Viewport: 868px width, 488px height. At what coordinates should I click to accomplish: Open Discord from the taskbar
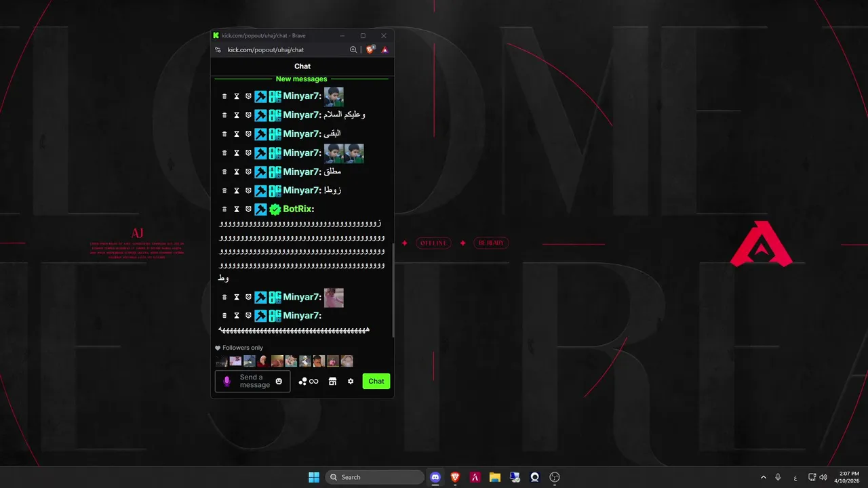[x=435, y=477]
